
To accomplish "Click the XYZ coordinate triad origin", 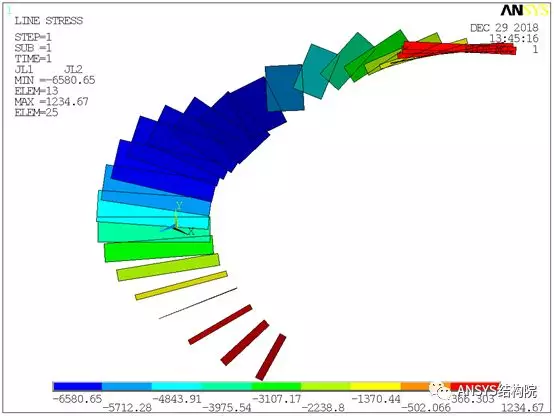I will click(174, 228).
